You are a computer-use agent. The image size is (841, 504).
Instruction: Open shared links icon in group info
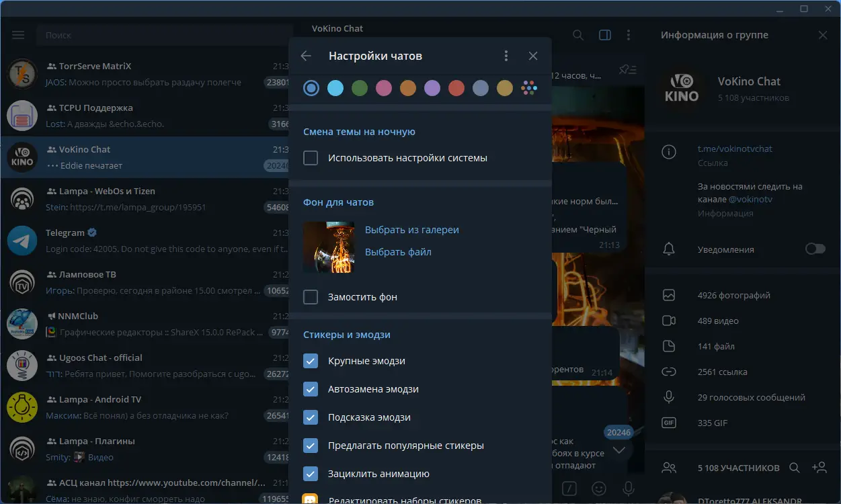click(669, 372)
